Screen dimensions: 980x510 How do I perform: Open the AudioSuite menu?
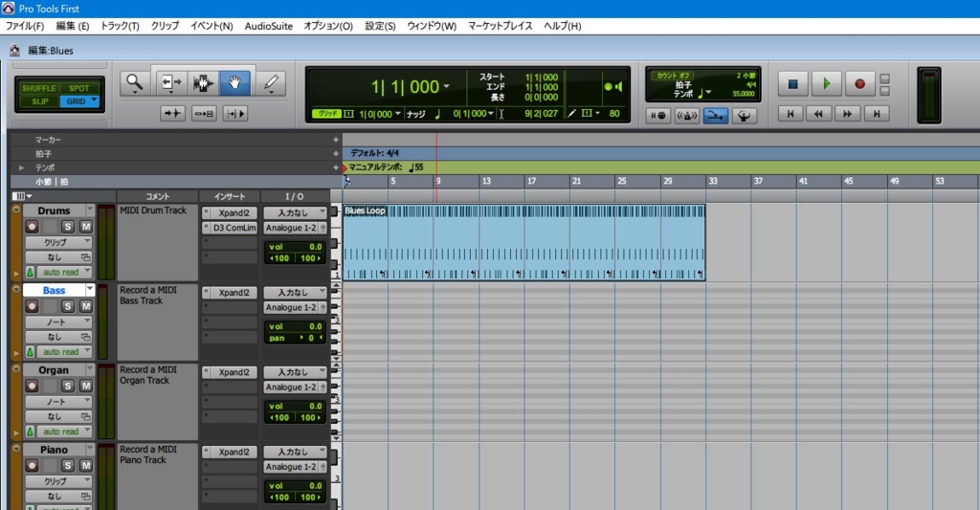tap(269, 26)
